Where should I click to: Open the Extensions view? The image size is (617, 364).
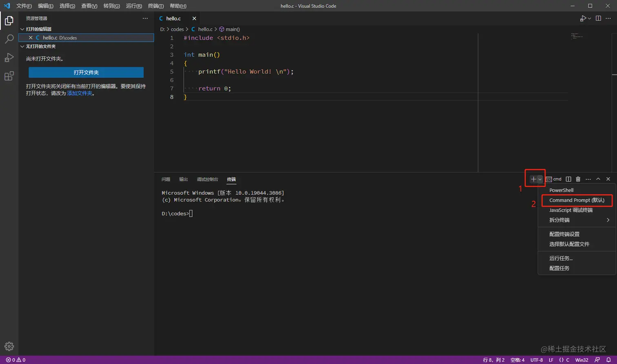click(x=9, y=76)
